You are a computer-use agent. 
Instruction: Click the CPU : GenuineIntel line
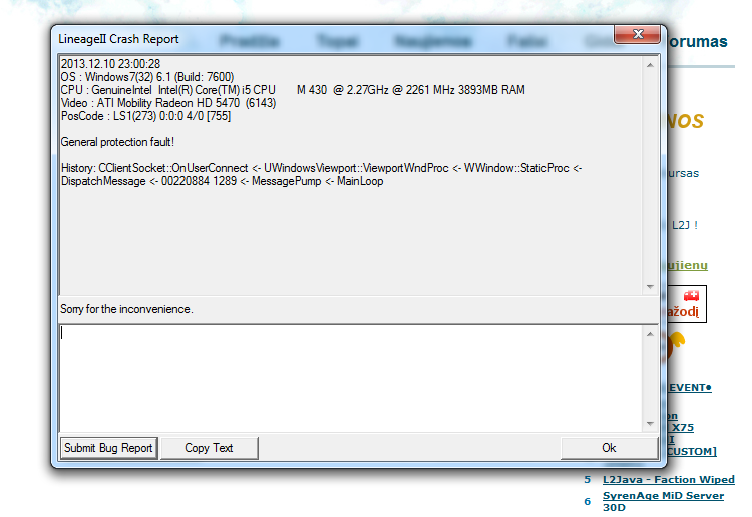[x=293, y=90]
